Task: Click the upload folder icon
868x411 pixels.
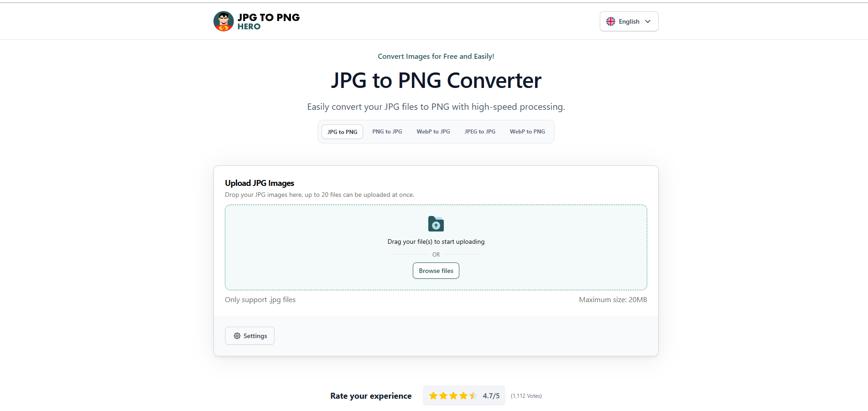Action: (x=436, y=224)
